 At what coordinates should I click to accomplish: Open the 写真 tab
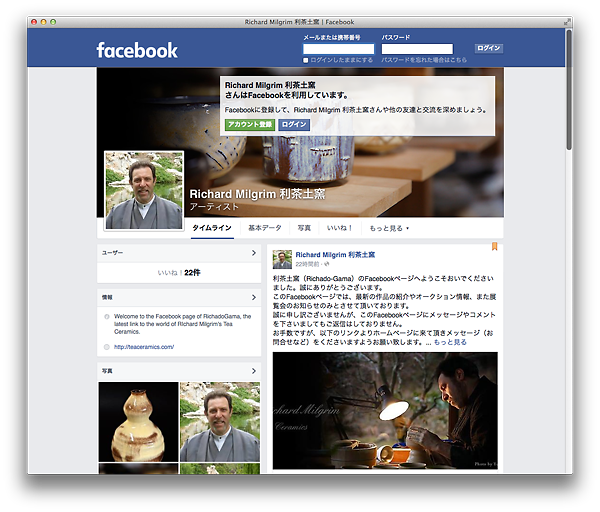click(304, 228)
